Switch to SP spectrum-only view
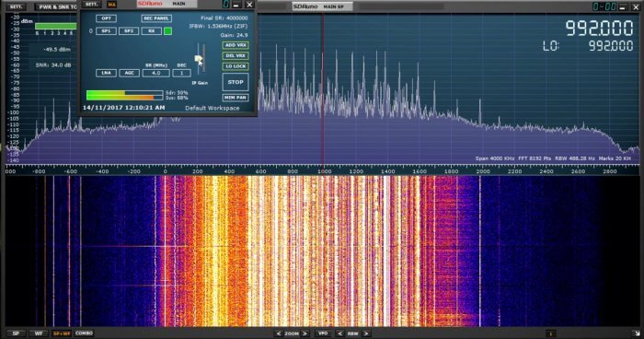Screen dimensions: 644x339 pyautogui.click(x=16, y=333)
